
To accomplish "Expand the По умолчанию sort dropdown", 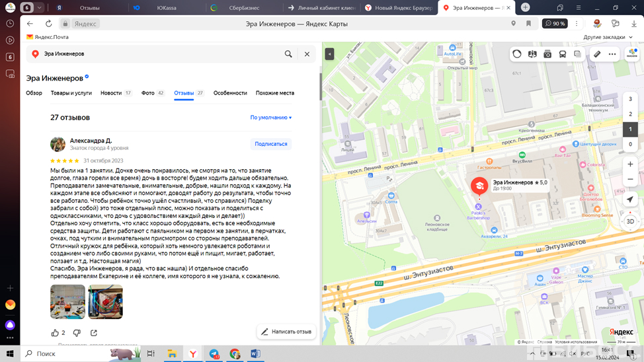I will point(271,118).
